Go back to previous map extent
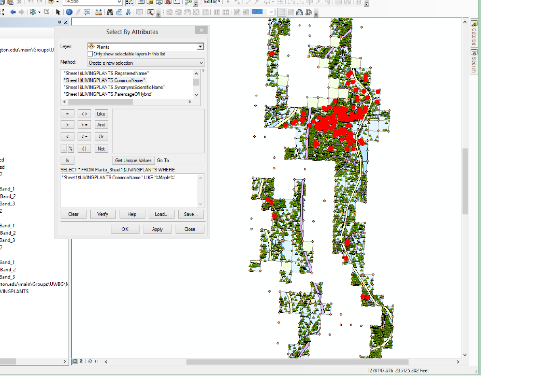This screenshot has width=537, height=392. (x=13, y=12)
